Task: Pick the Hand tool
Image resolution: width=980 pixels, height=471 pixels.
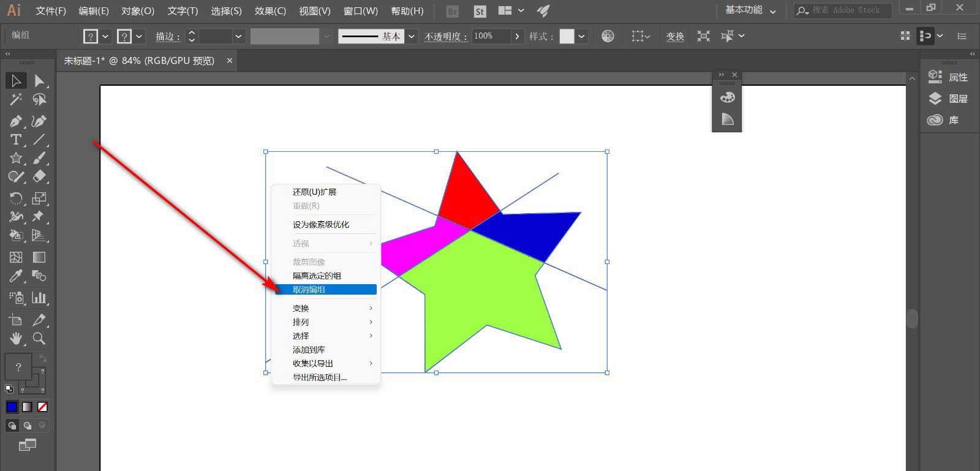Action: coord(16,338)
